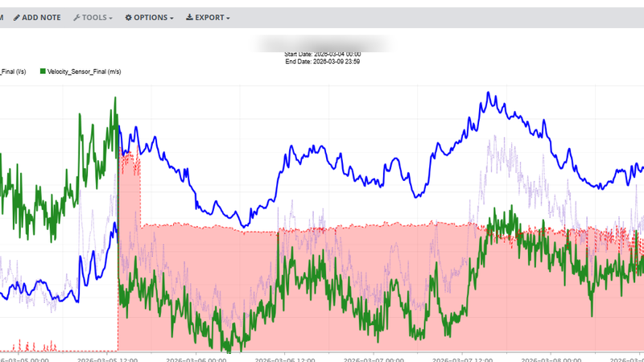
Task: Toggle the partially visible _Final (l/s) legend entry
Action: pos(13,72)
